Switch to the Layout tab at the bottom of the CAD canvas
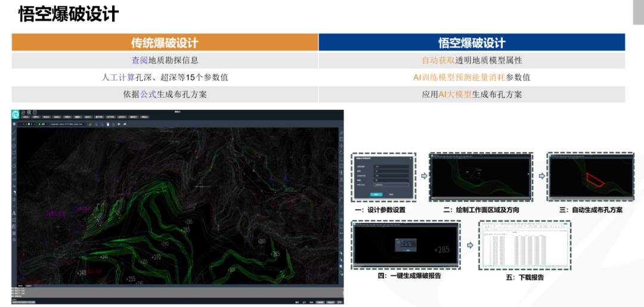Viewport: 644px width, 307px height. [29, 286]
